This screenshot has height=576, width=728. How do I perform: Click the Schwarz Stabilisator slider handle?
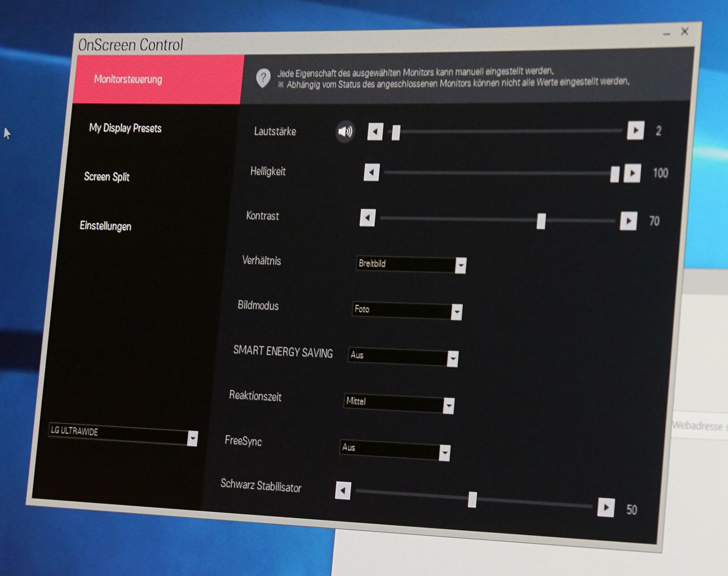[472, 500]
